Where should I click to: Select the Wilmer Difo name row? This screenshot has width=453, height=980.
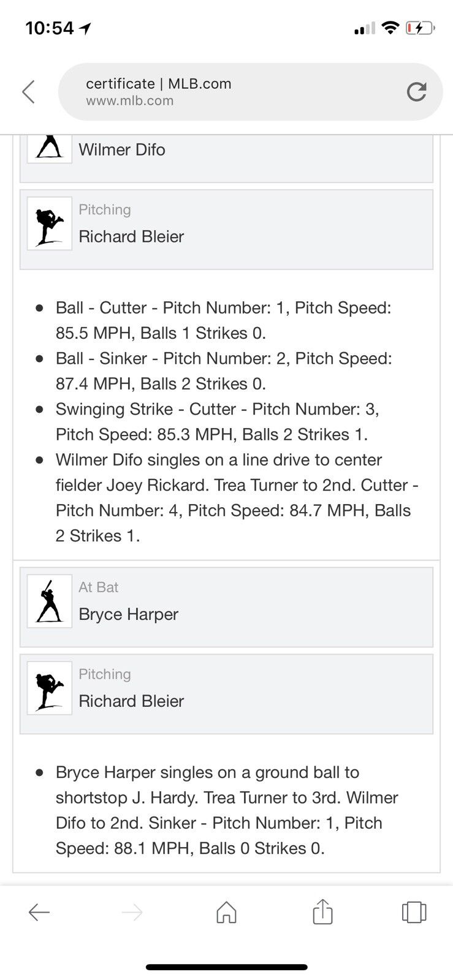click(227, 150)
